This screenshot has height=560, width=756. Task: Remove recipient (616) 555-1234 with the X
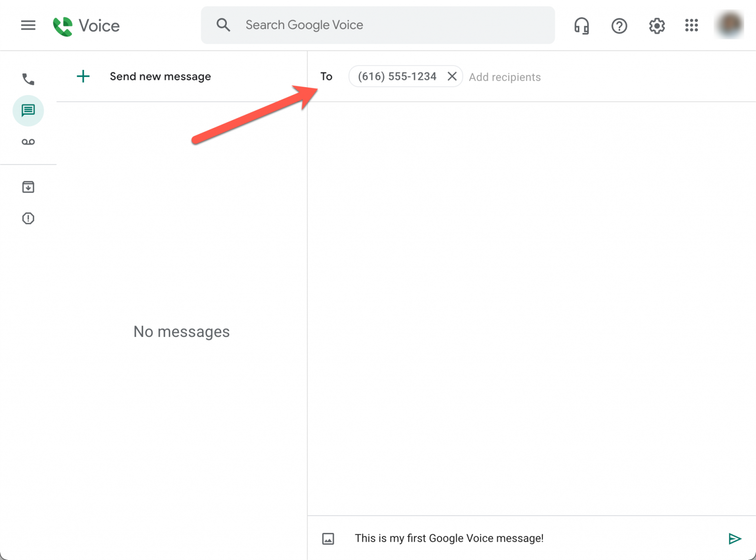452,76
